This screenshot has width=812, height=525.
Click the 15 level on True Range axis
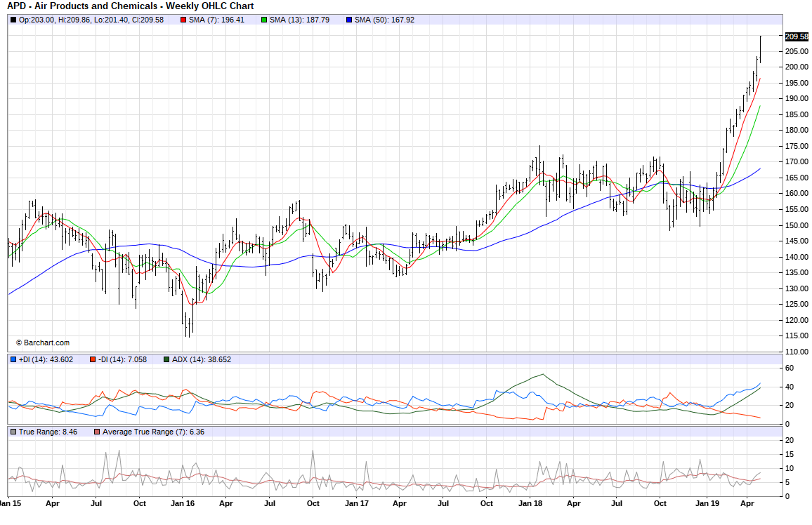[790, 454]
